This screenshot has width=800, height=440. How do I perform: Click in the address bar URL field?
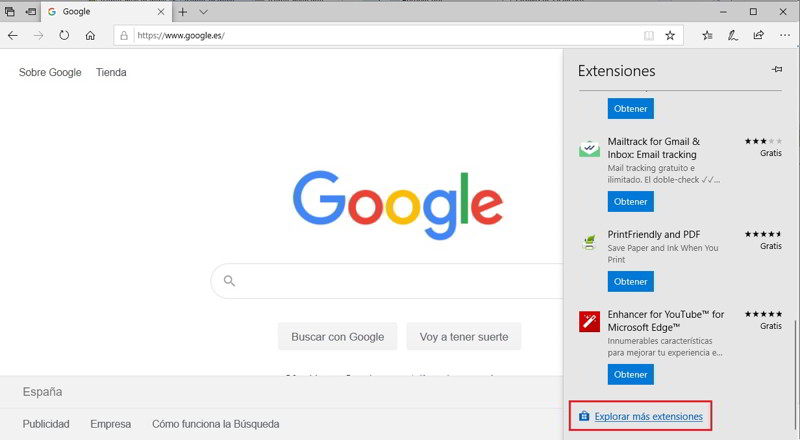(x=380, y=35)
